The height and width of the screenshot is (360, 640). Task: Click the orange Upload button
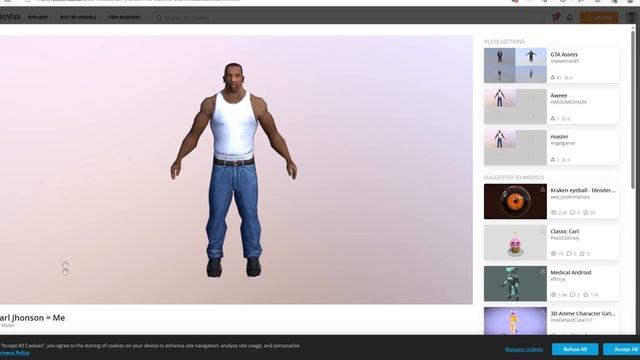coord(599,18)
